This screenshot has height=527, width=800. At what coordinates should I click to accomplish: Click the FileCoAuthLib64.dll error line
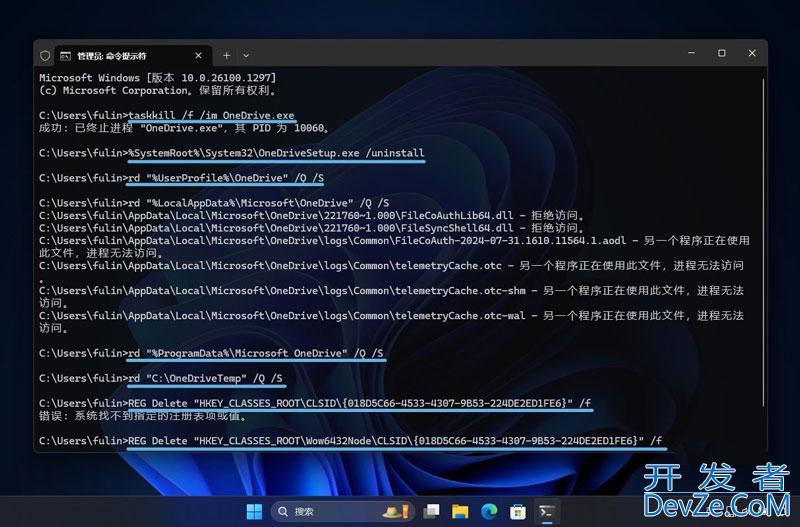coord(311,215)
